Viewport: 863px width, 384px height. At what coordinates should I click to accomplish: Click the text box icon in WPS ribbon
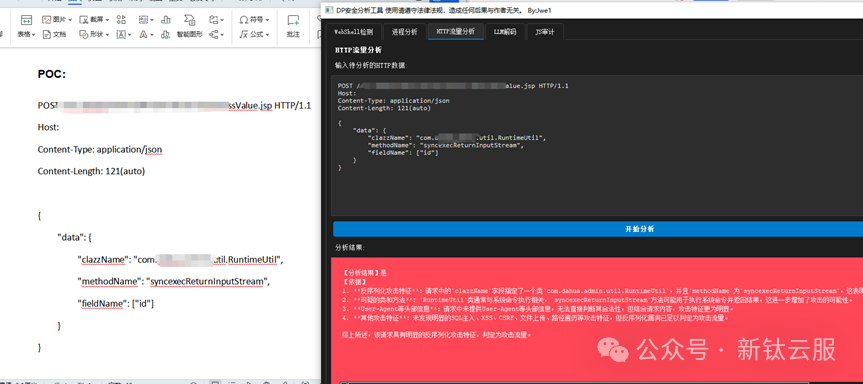[x=121, y=34]
